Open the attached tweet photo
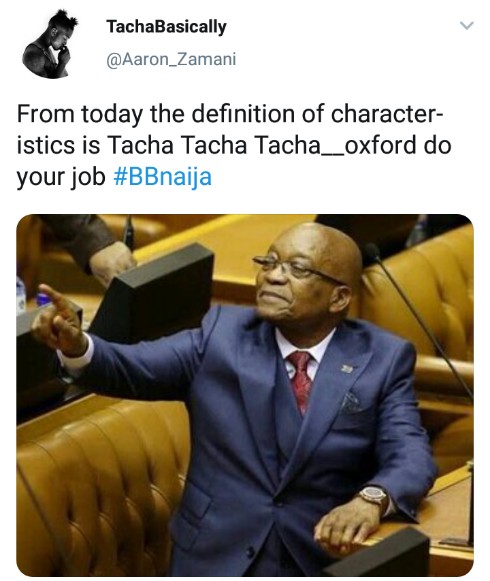490x581 pixels. 245,395
